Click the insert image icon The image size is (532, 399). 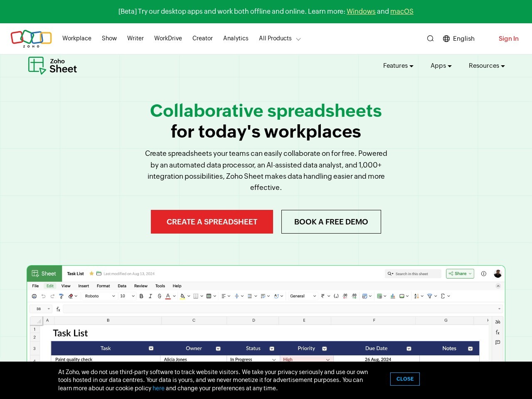(402, 296)
